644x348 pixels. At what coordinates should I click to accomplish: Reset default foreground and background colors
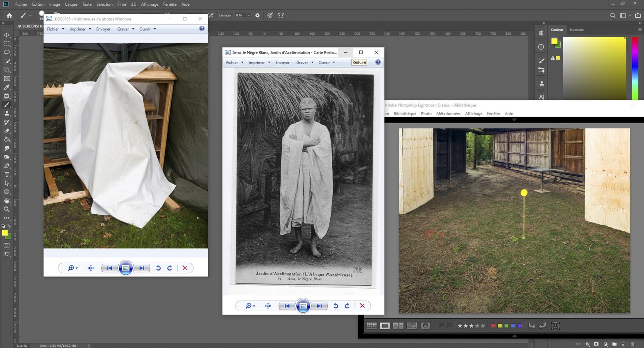[3, 226]
